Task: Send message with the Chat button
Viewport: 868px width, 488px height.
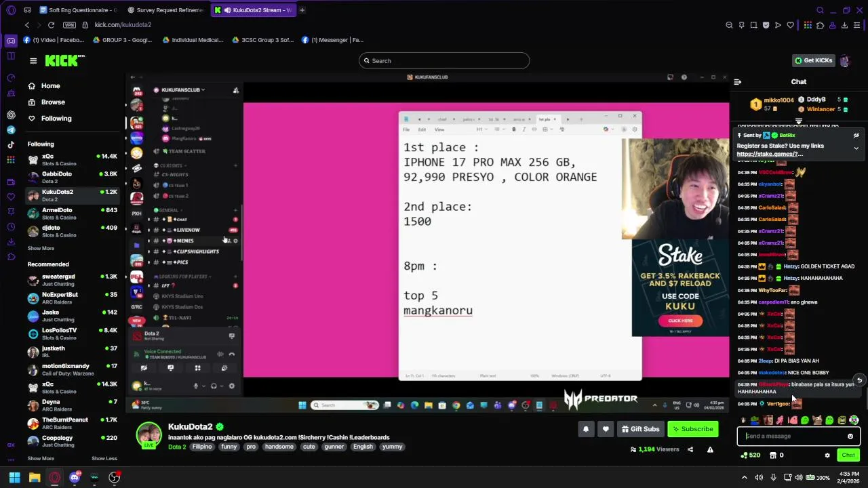Action: [x=848, y=455]
